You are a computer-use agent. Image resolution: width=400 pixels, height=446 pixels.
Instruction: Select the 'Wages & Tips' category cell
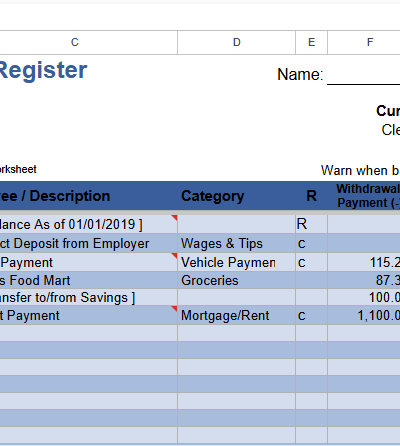coord(236,243)
